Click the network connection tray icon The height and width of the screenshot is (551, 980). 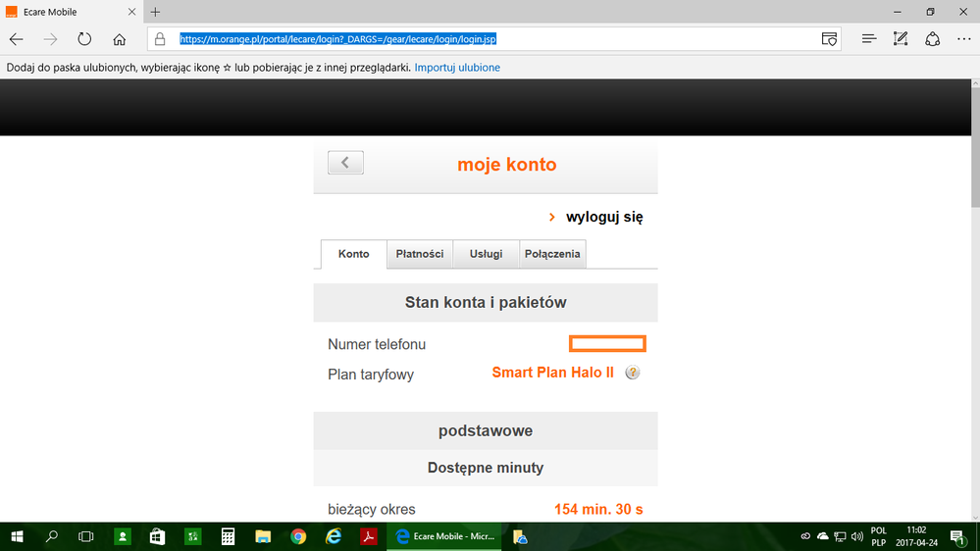coord(840,536)
